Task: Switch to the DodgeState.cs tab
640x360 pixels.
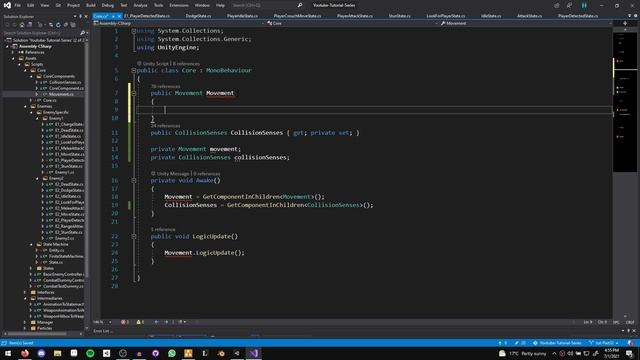Action: (198, 16)
